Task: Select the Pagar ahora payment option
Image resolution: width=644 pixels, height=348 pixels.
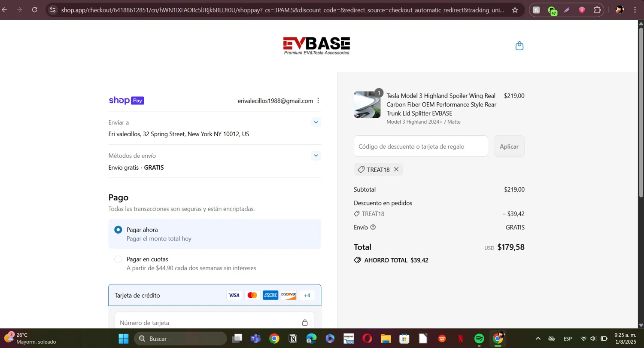Action: tap(215, 234)
